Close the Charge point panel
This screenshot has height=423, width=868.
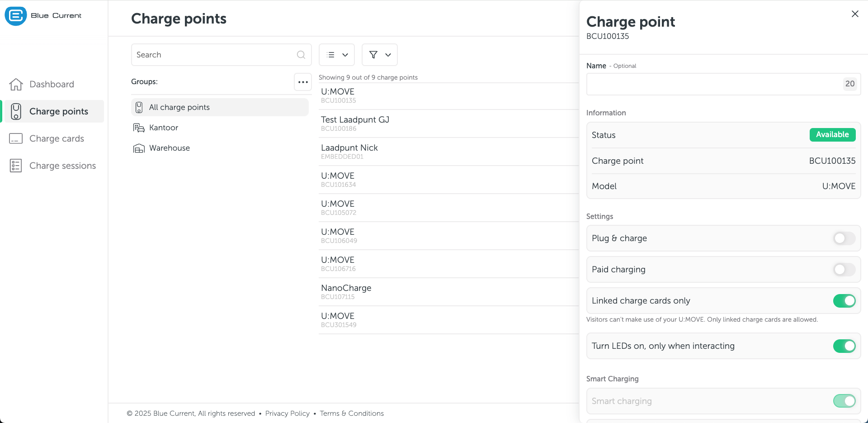click(855, 14)
